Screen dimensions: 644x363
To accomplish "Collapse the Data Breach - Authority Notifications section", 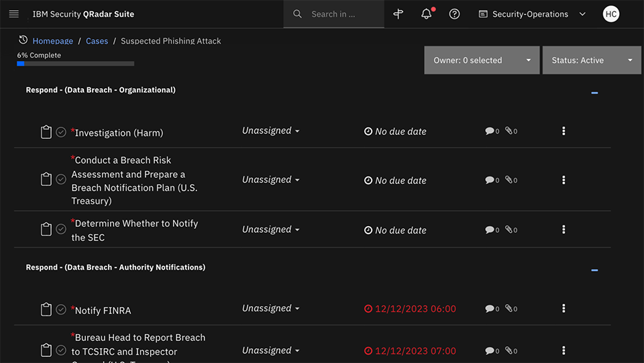I will (594, 270).
